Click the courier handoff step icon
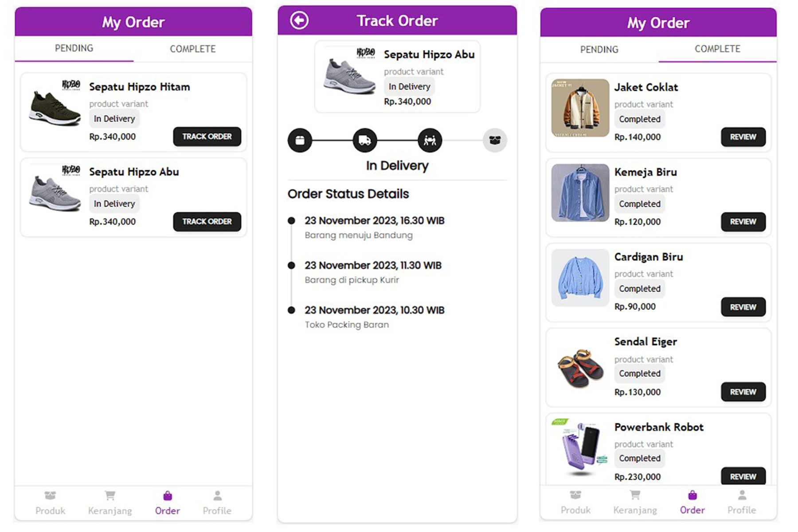This screenshot has height=532, width=798. [430, 141]
